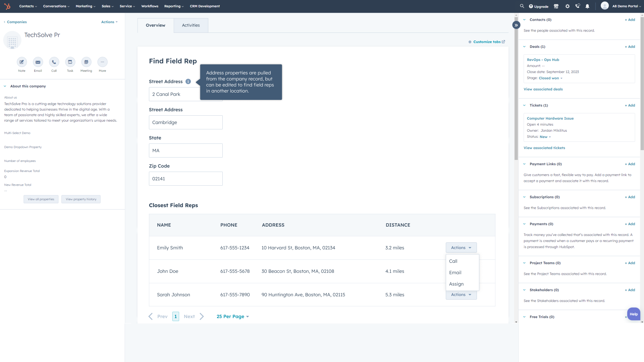Click the Street Address info icon

click(188, 81)
